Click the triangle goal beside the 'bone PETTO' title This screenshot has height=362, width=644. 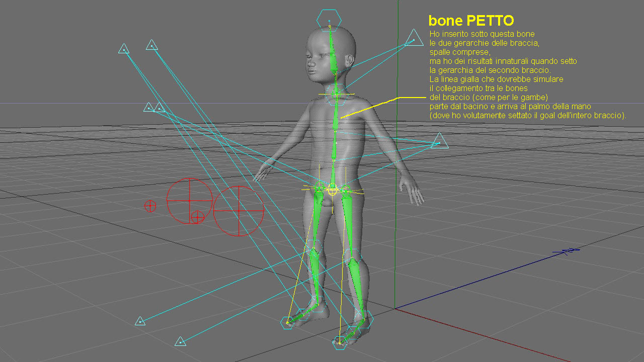pos(414,39)
